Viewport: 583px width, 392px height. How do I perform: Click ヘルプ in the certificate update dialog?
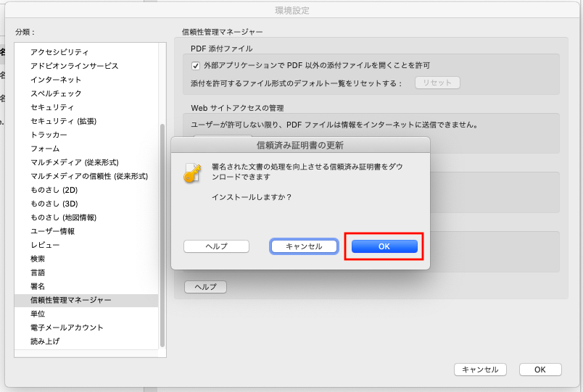point(216,246)
